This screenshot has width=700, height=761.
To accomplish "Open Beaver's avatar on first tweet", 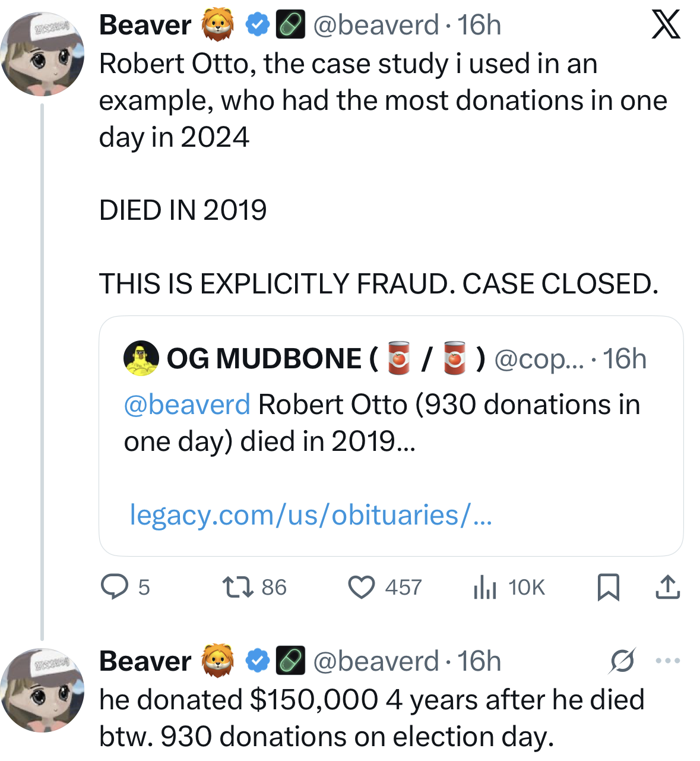I will (42, 54).
